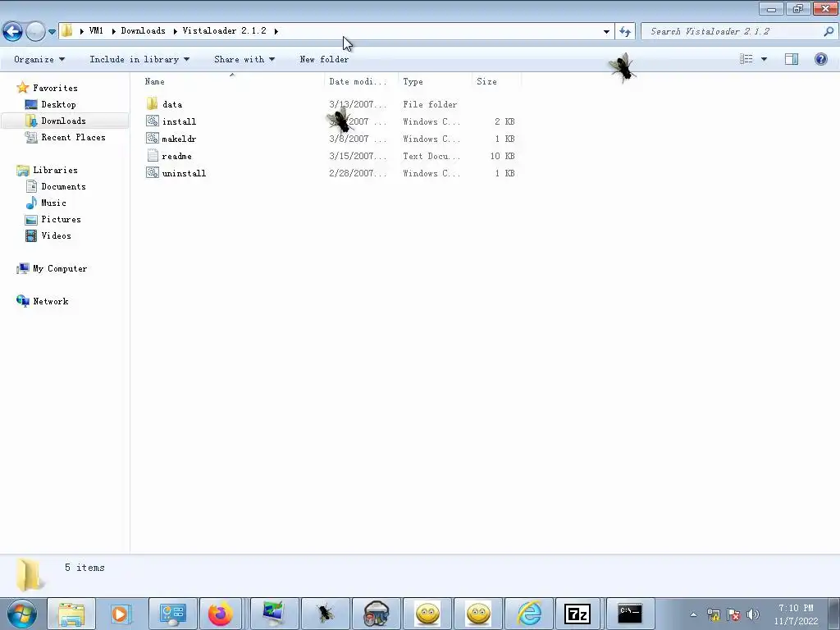Select the data folder icon
Image resolution: width=840 pixels, height=630 pixels.
tap(152, 103)
